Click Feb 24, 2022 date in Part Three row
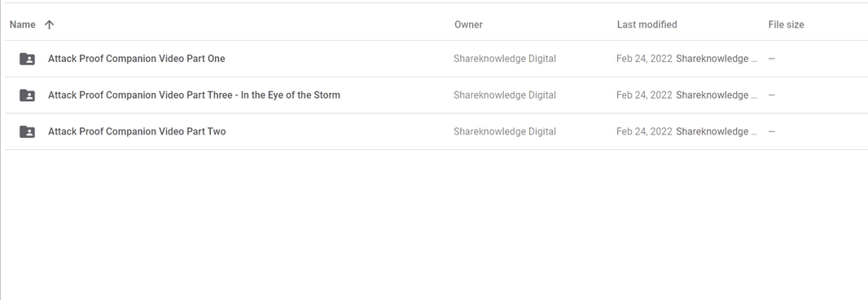 [644, 95]
